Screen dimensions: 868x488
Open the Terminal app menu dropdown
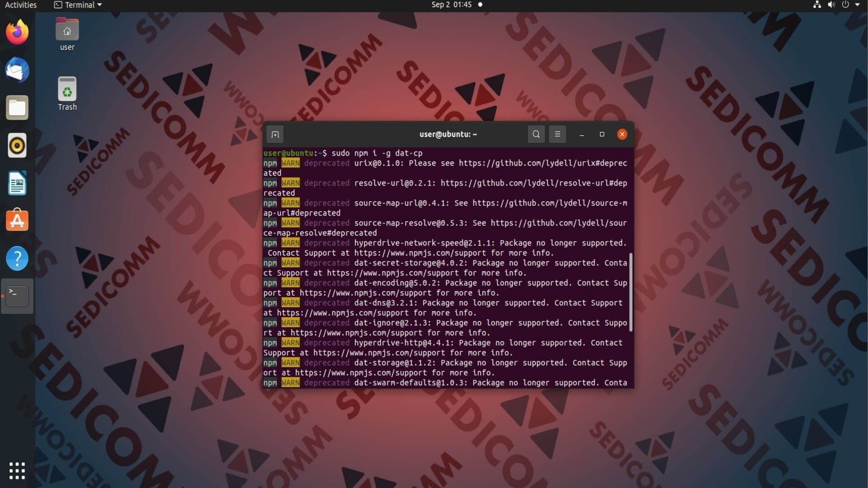pos(78,5)
